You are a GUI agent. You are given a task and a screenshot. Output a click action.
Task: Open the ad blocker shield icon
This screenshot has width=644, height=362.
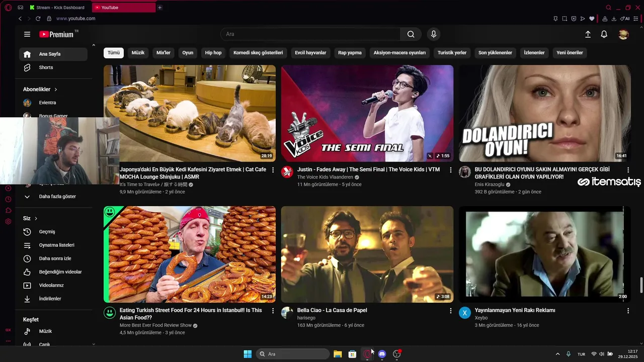coord(574,19)
